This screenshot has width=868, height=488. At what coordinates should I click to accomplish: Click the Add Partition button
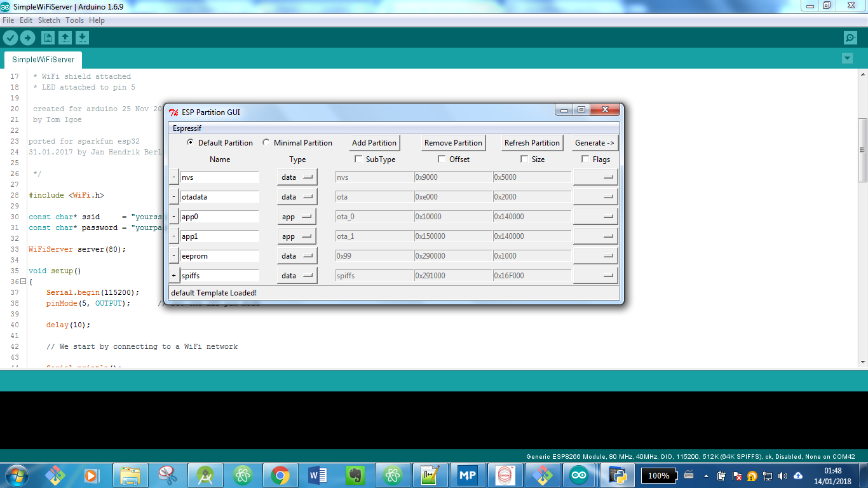[374, 143]
